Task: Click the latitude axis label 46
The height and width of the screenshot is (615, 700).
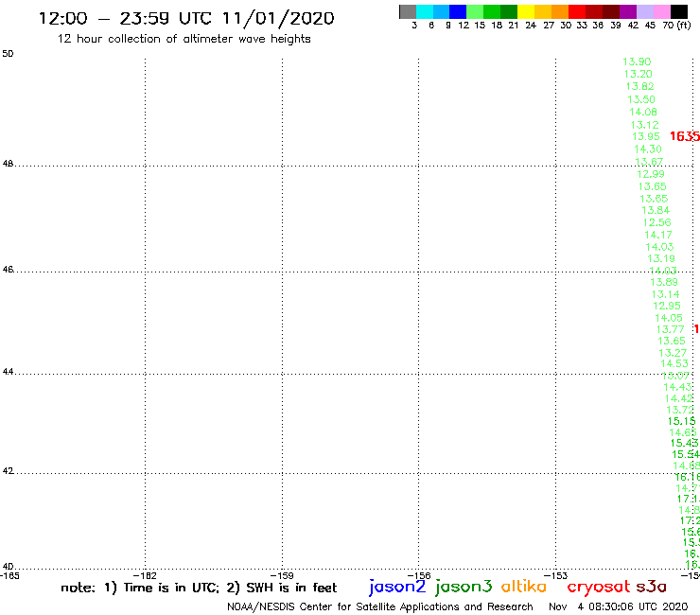Action: pos(8,270)
